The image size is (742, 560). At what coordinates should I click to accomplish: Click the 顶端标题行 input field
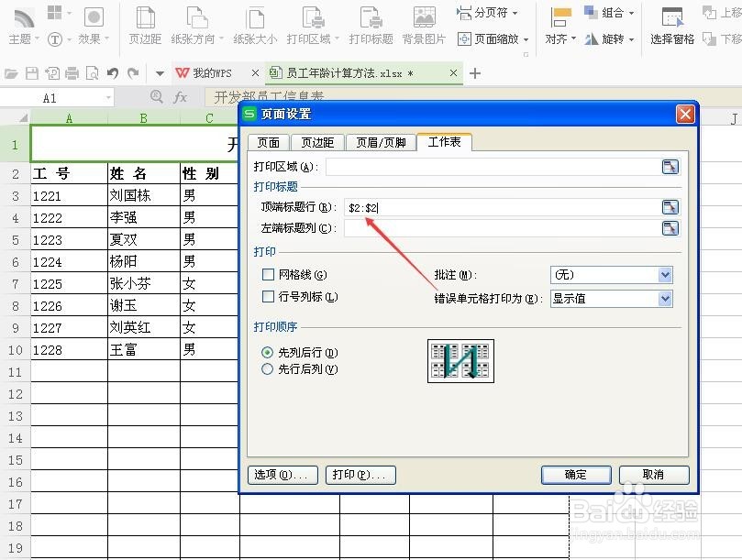pyautogui.click(x=504, y=206)
